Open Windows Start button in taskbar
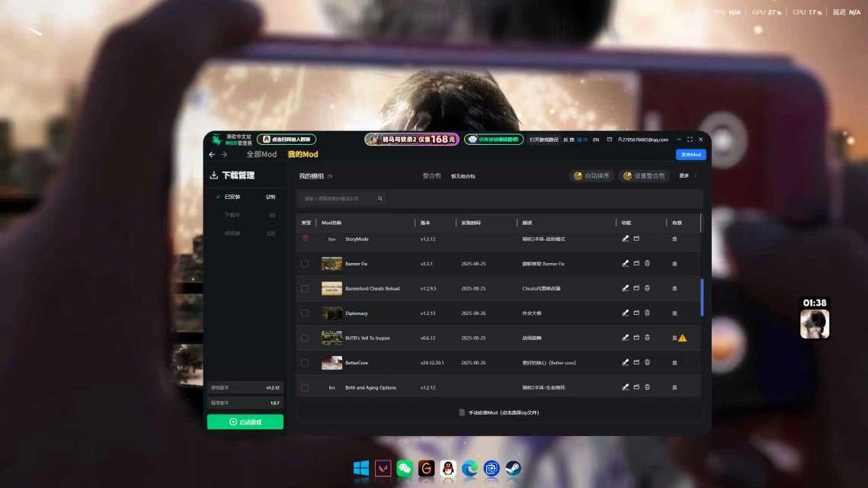Viewport: 868px width, 488px height. [x=361, y=469]
